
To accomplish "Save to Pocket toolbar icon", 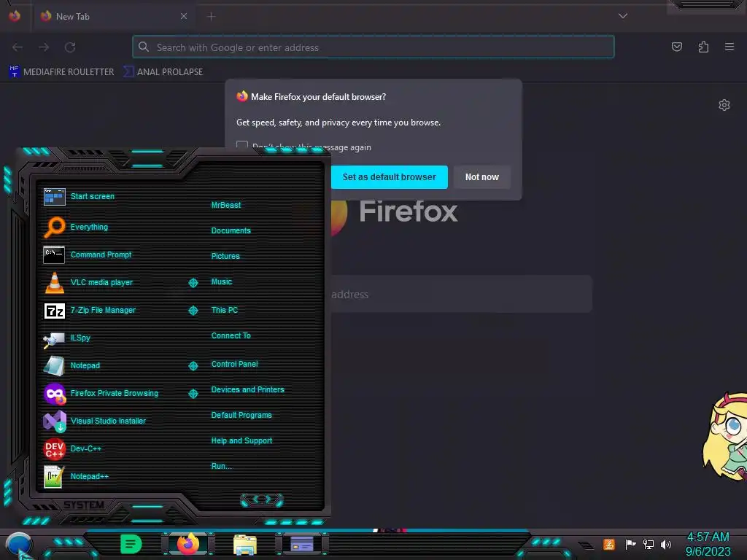I will [x=677, y=47].
